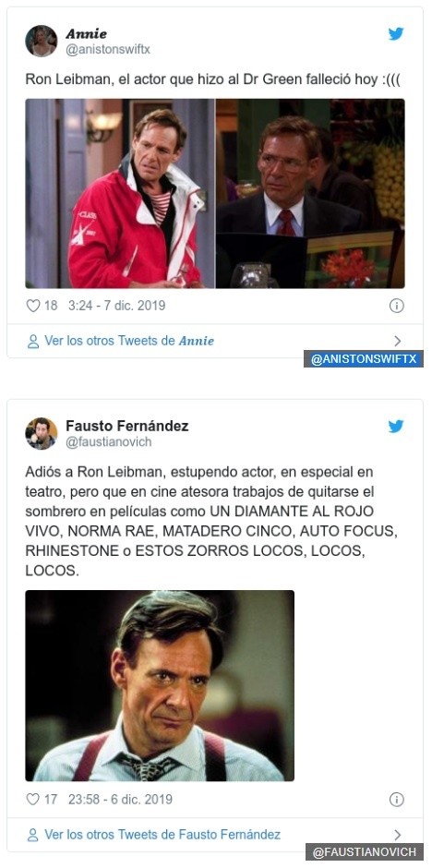Like Fausto Fernández's tweet via heart icon

(33, 800)
